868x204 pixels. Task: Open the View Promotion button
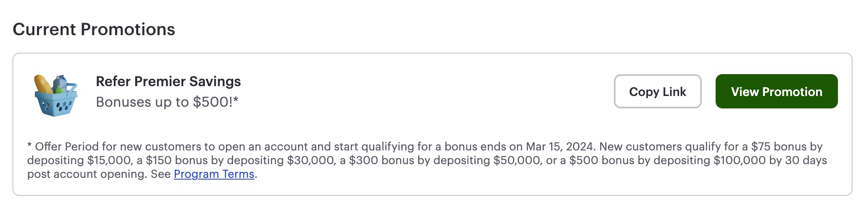coord(776,92)
